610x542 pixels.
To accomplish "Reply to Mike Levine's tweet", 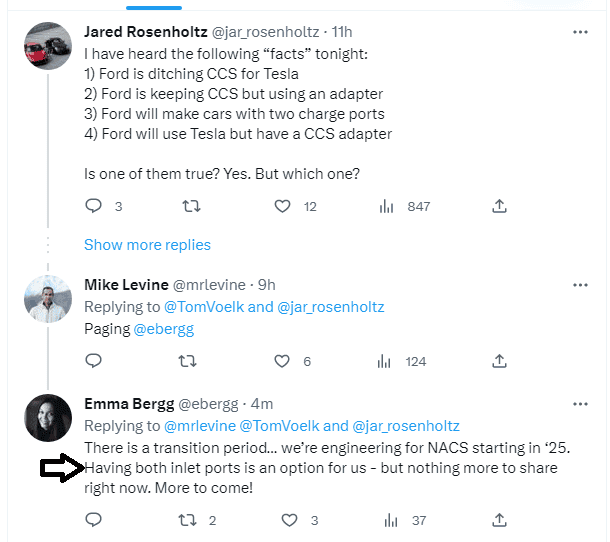I will point(93,361).
